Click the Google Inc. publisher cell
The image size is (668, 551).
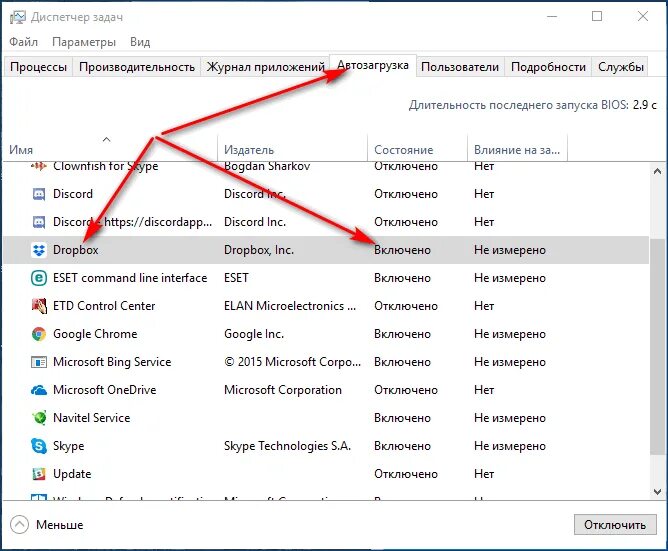pyautogui.click(x=253, y=334)
